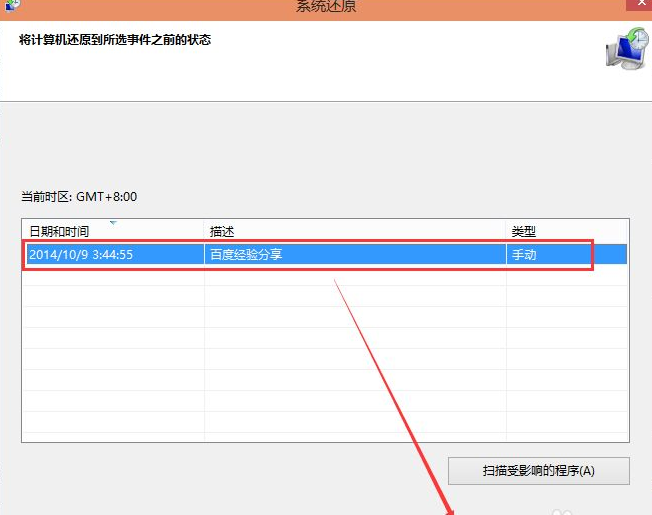Click the System Restore computer icon in header

coord(626,48)
